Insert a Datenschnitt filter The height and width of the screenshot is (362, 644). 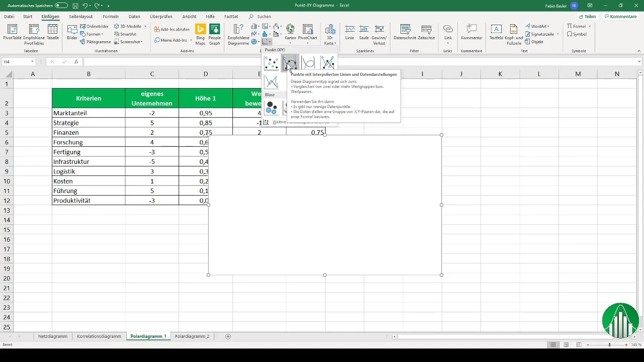point(404,32)
